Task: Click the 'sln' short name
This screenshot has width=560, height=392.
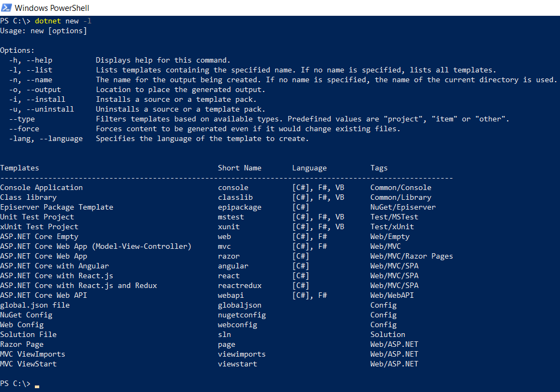Action: click(224, 334)
